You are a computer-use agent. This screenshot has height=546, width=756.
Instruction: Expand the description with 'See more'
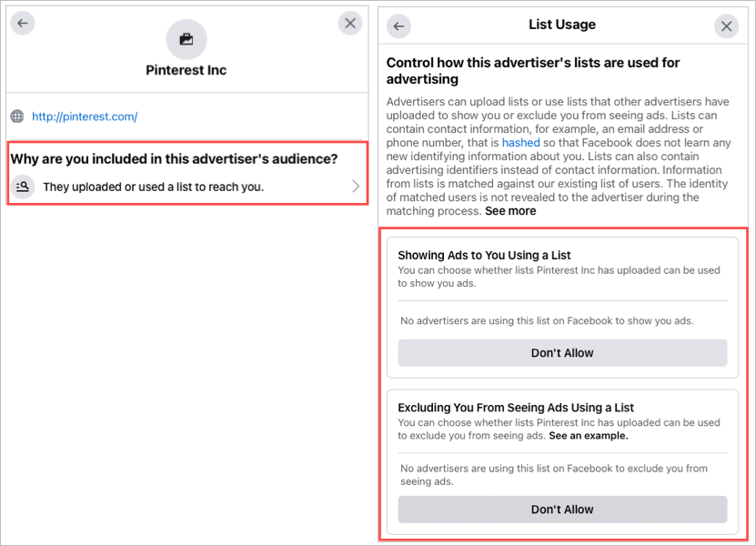[510, 210]
